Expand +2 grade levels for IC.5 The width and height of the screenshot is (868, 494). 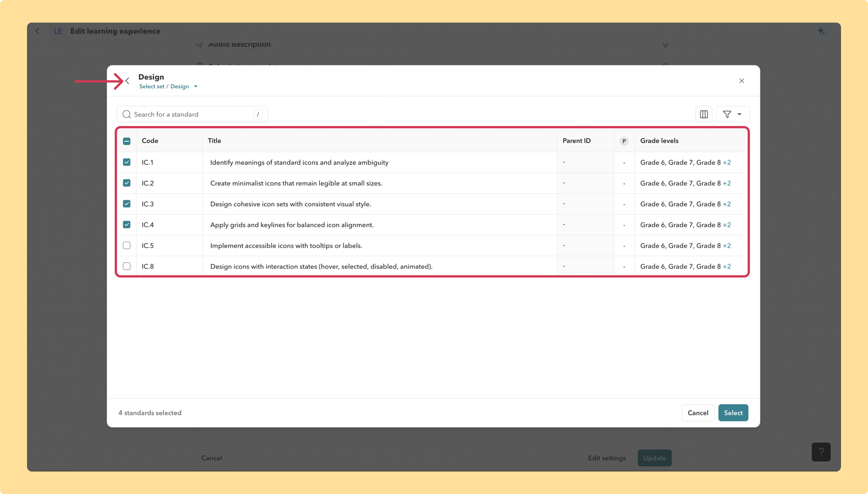click(727, 246)
